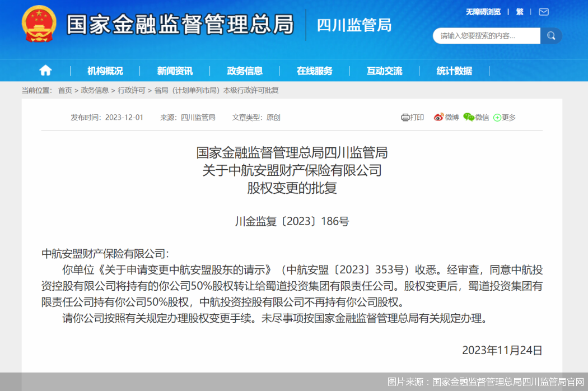Open the 统计数据 menu
This screenshot has height=391, width=588.
(x=454, y=71)
